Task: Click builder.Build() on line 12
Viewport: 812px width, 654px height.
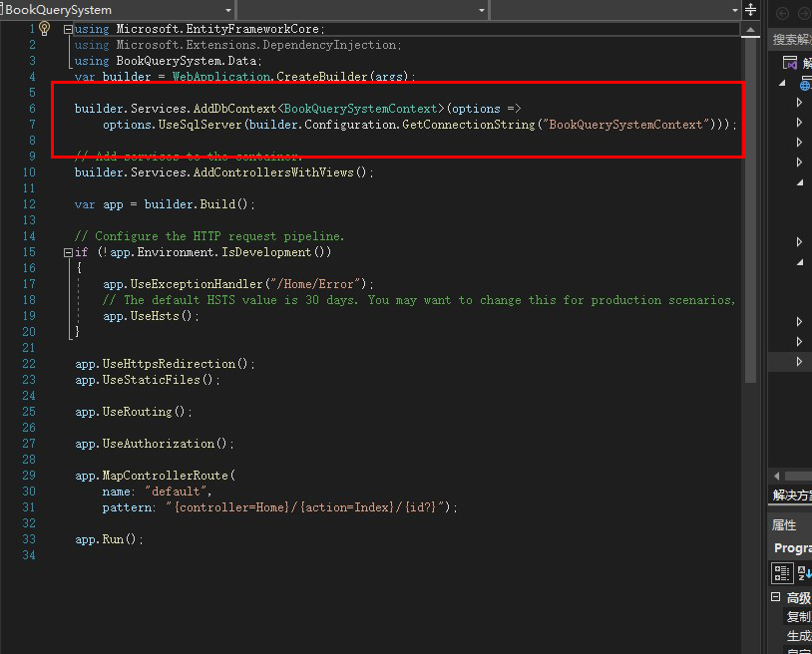Action: [197, 204]
